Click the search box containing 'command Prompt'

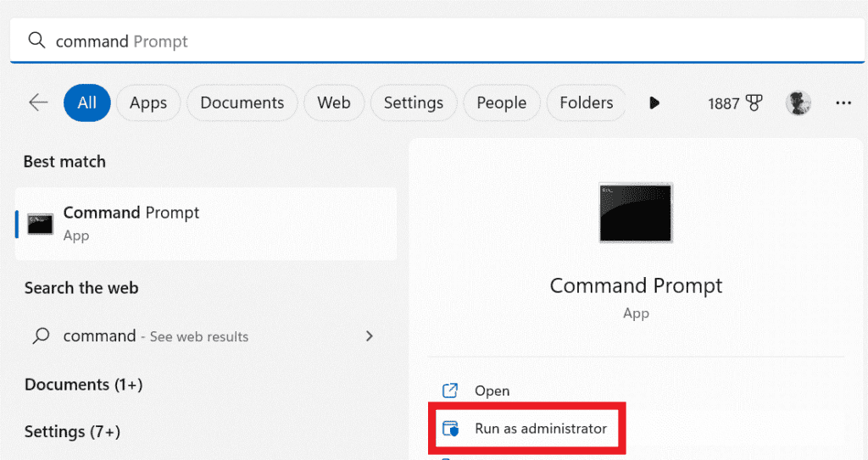[437, 41]
